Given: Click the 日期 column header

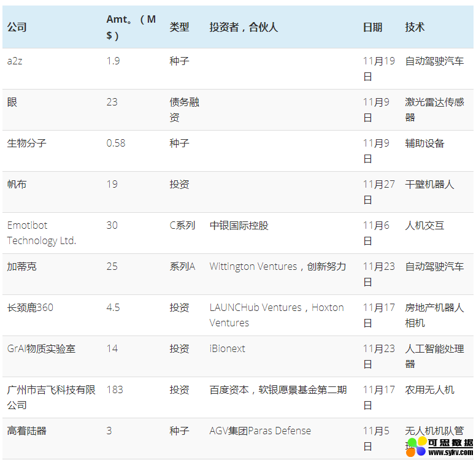Looking at the screenshot, I should click(372, 28).
